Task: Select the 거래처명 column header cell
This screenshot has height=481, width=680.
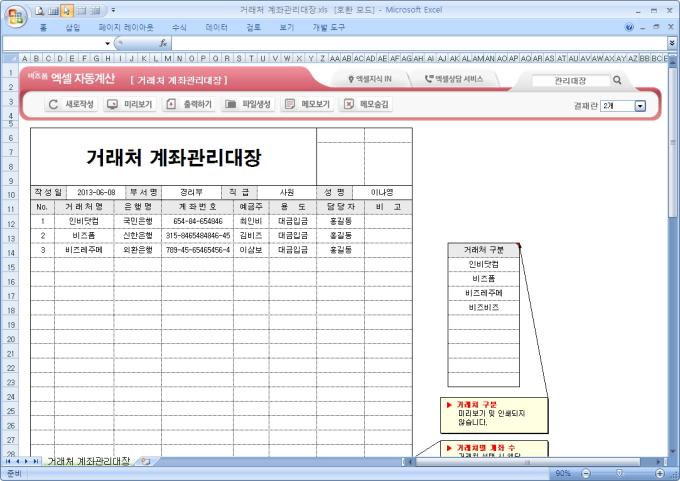Action: pos(84,207)
